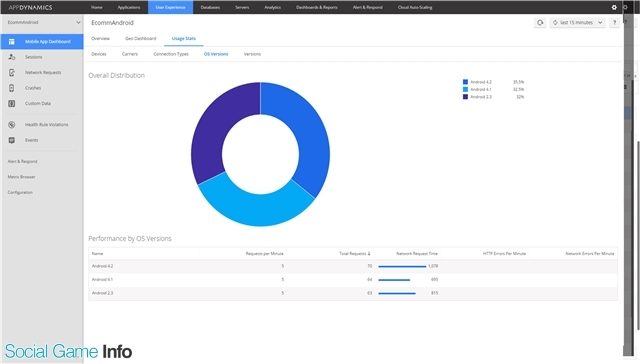Click the Mobile App Dashboard icon
Viewport: 640px width, 364px height.
pyautogui.click(x=11, y=42)
